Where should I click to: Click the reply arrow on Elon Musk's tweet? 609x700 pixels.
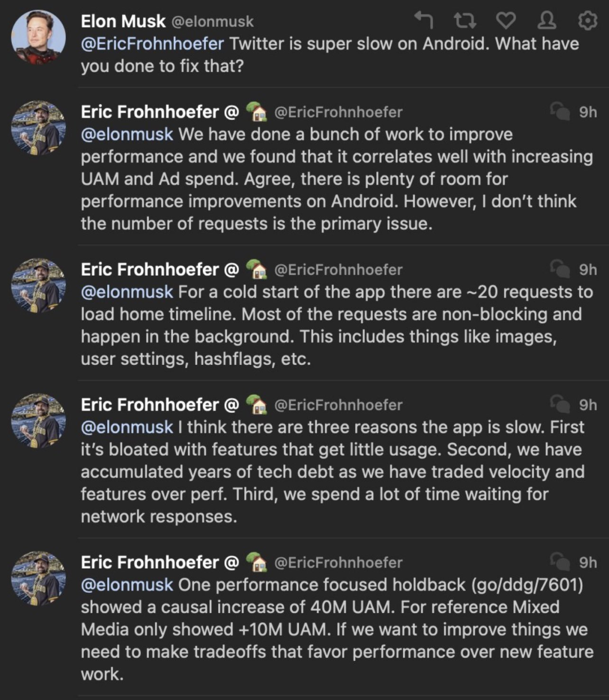tap(424, 20)
